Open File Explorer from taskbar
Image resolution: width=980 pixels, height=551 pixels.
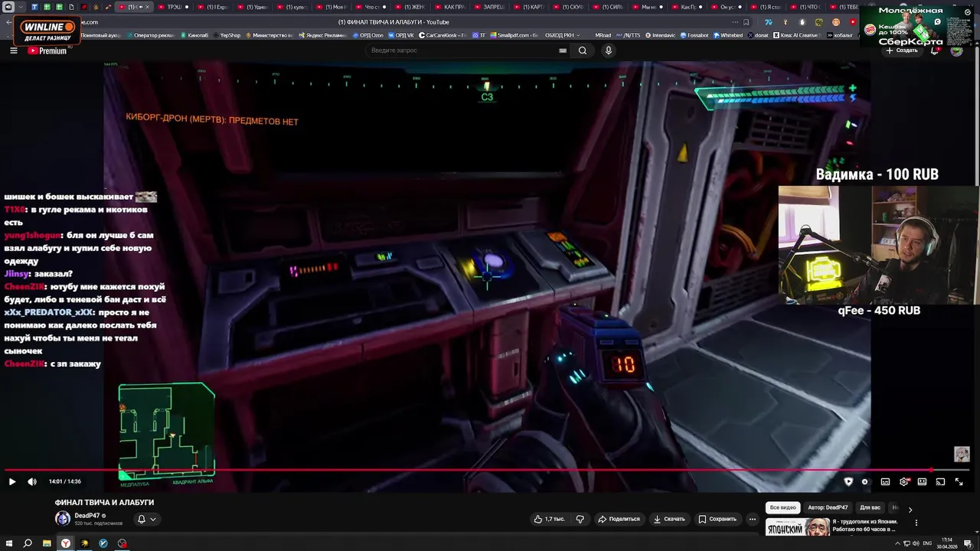47,543
